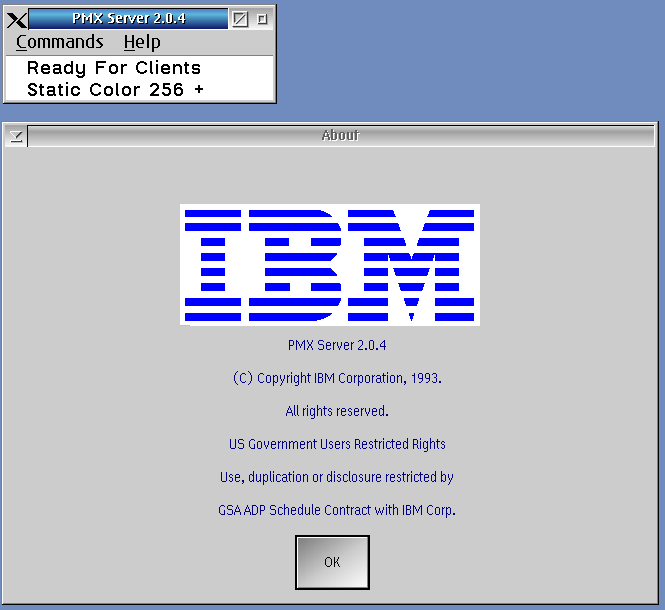Click the maximize icon in PMX Server window
The width and height of the screenshot is (665, 610).
pos(240,19)
